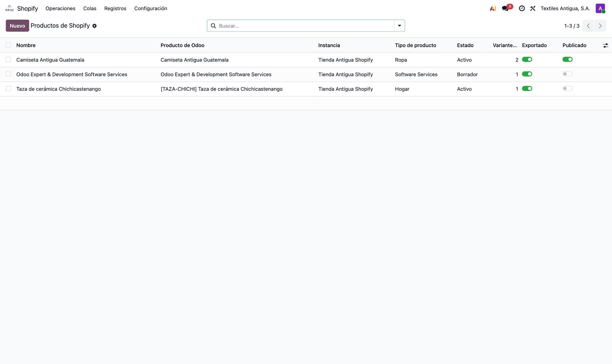Select the Camiseta Antigua Guatemala row checkbox
This screenshot has width=612, height=364.
pos(8,60)
